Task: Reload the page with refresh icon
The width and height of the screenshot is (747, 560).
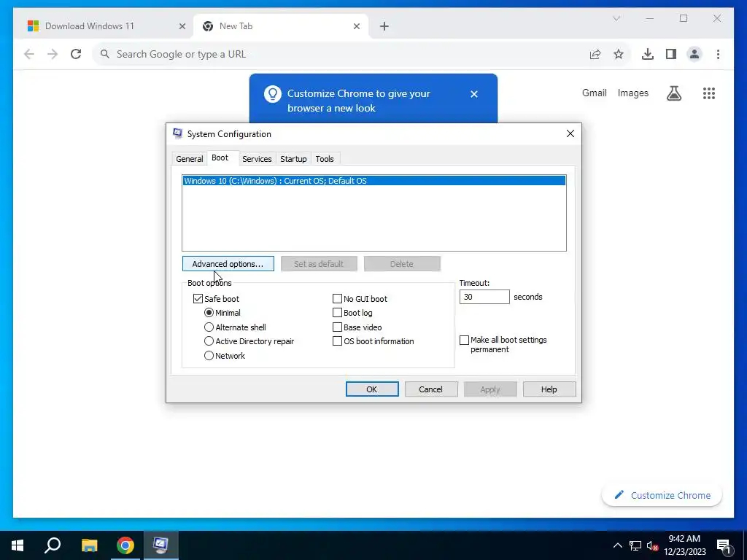Action: 76,54
